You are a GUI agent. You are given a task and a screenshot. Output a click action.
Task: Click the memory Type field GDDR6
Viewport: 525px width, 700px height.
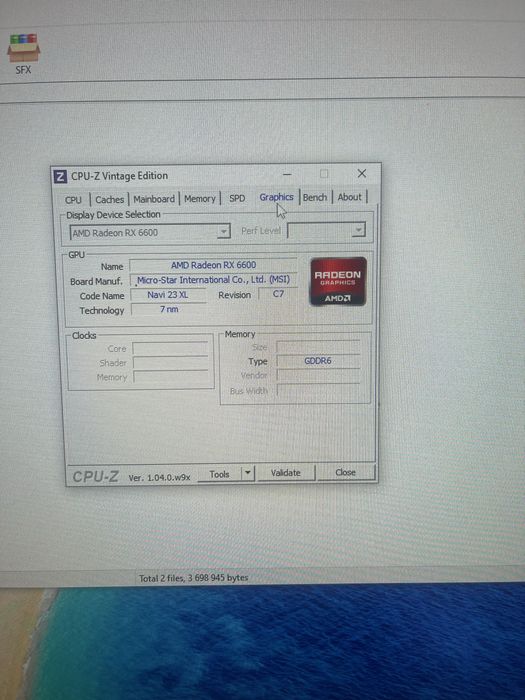(318, 361)
